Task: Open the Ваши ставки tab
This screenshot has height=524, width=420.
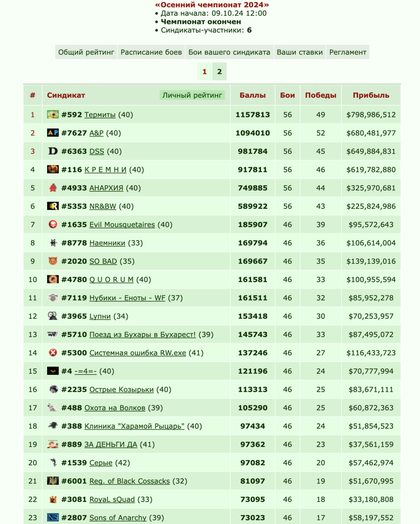Action: [300, 52]
